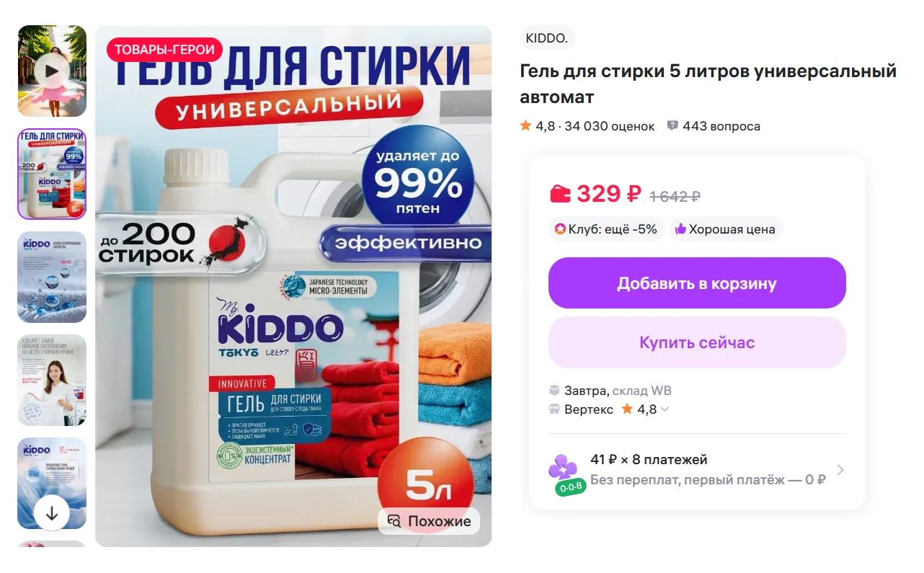The image size is (924, 573).
Task: Click the questions speech bubble icon
Action: pyautogui.click(x=672, y=126)
